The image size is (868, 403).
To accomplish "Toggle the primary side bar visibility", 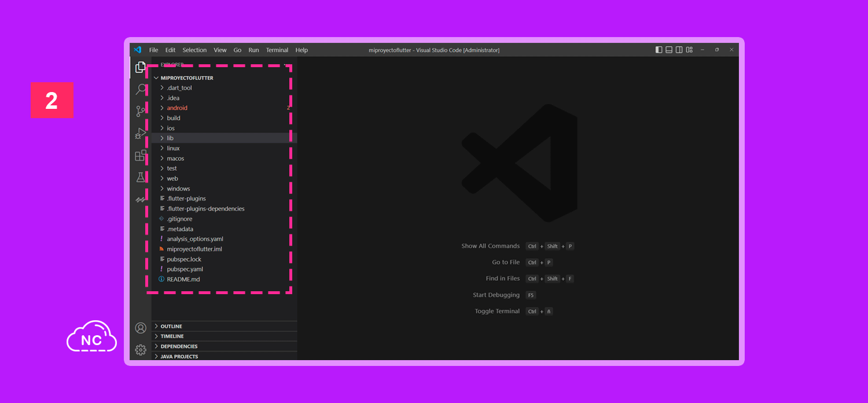I will (x=659, y=50).
